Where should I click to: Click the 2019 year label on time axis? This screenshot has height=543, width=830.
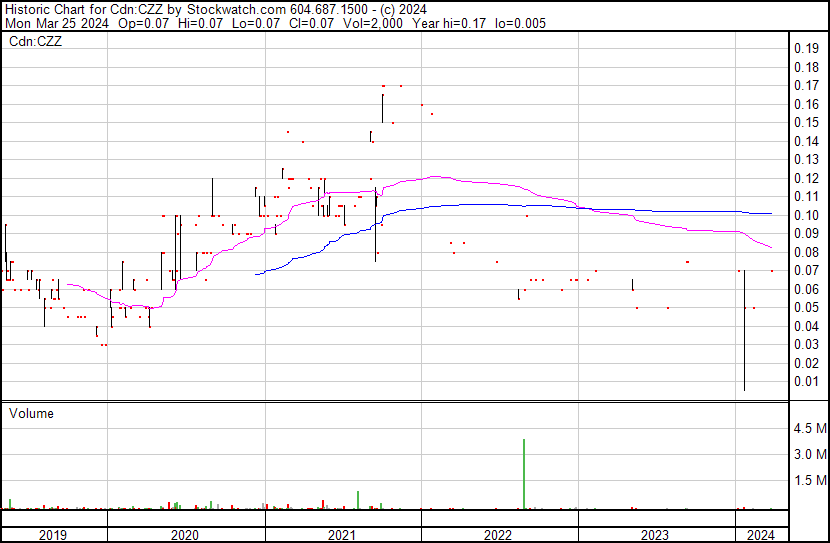click(53, 535)
